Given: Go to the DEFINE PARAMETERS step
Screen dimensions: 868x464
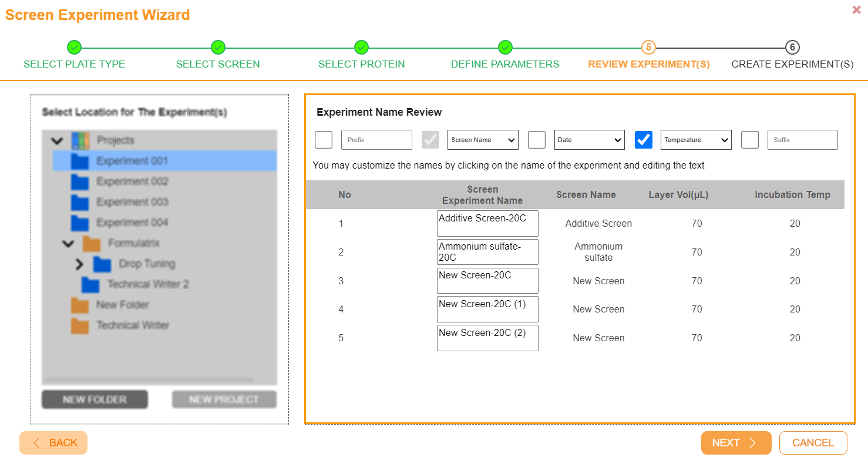Looking at the screenshot, I should (x=505, y=64).
